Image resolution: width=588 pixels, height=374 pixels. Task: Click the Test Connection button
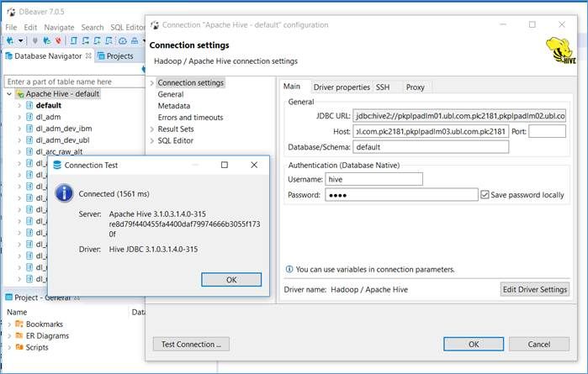191,345
